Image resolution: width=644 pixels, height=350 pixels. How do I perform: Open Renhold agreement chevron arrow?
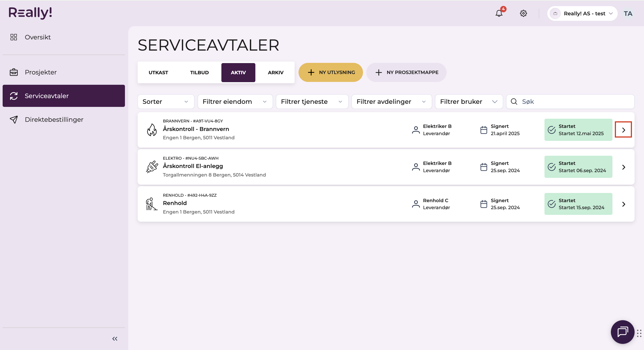[x=623, y=204]
